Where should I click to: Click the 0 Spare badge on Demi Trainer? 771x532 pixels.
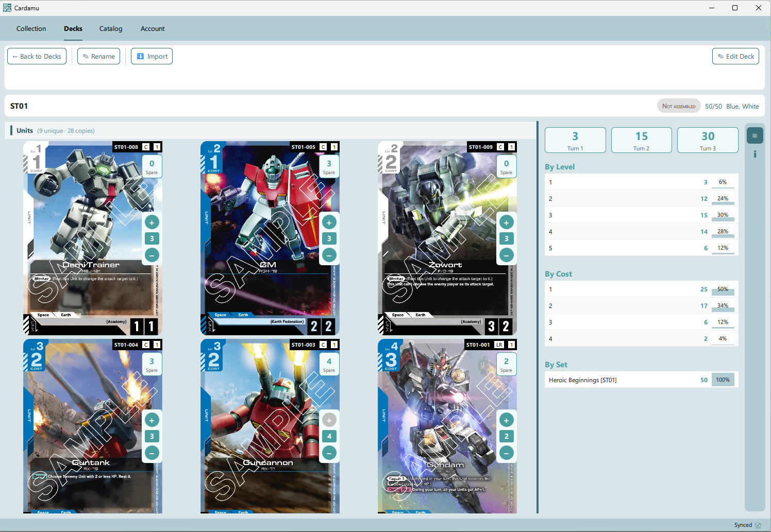click(152, 167)
